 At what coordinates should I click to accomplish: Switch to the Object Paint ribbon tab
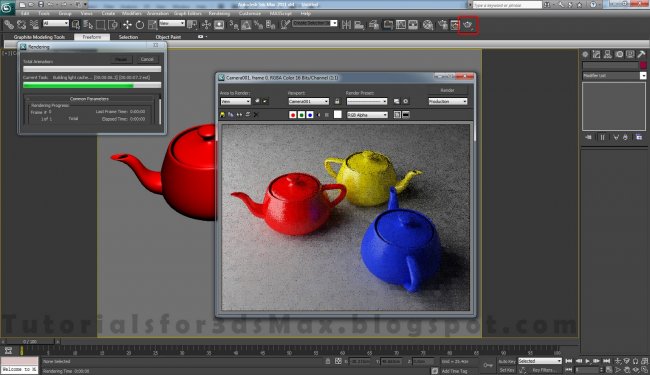click(168, 37)
